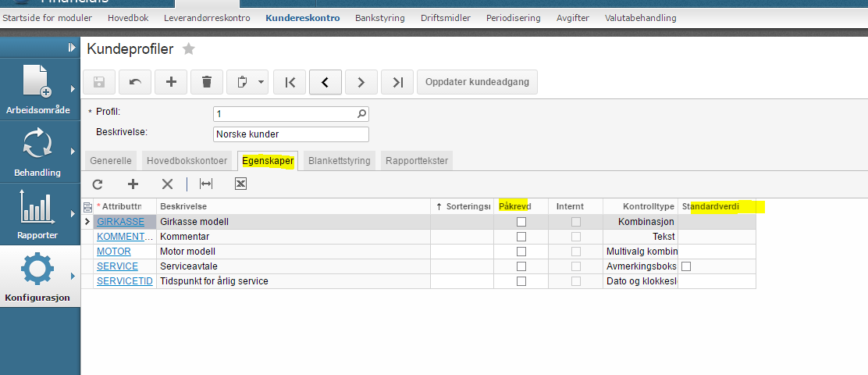Open Behandling sidebar section
The height and width of the screenshot is (375, 868).
(x=38, y=152)
